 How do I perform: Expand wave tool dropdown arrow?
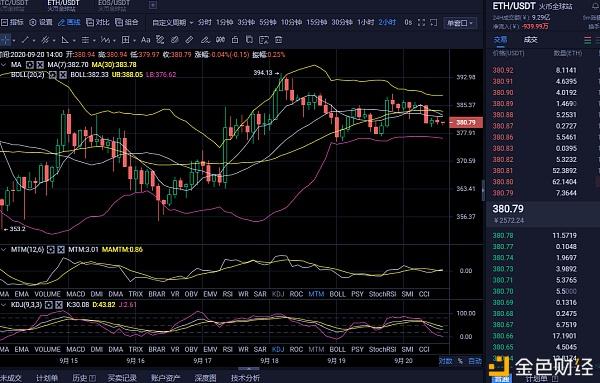click(x=114, y=40)
